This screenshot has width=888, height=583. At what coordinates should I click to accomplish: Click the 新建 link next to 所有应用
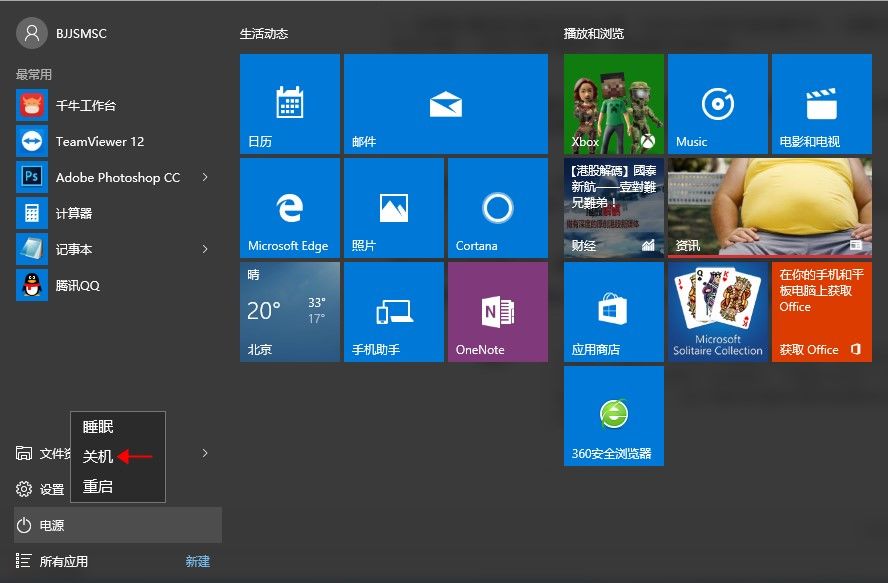click(198, 561)
